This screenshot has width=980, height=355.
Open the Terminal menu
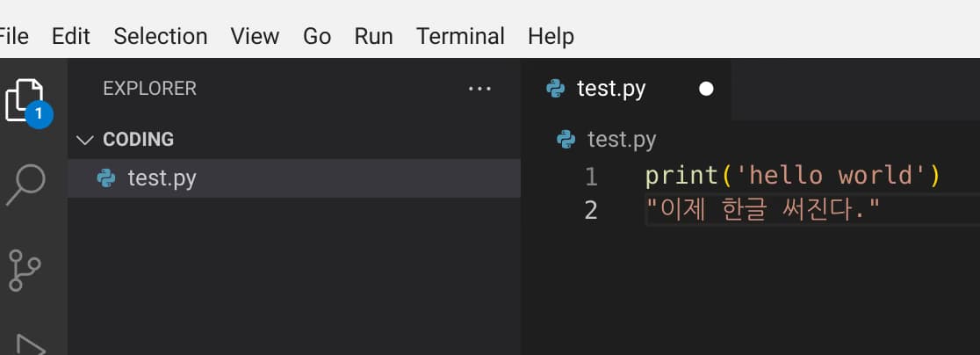(460, 36)
